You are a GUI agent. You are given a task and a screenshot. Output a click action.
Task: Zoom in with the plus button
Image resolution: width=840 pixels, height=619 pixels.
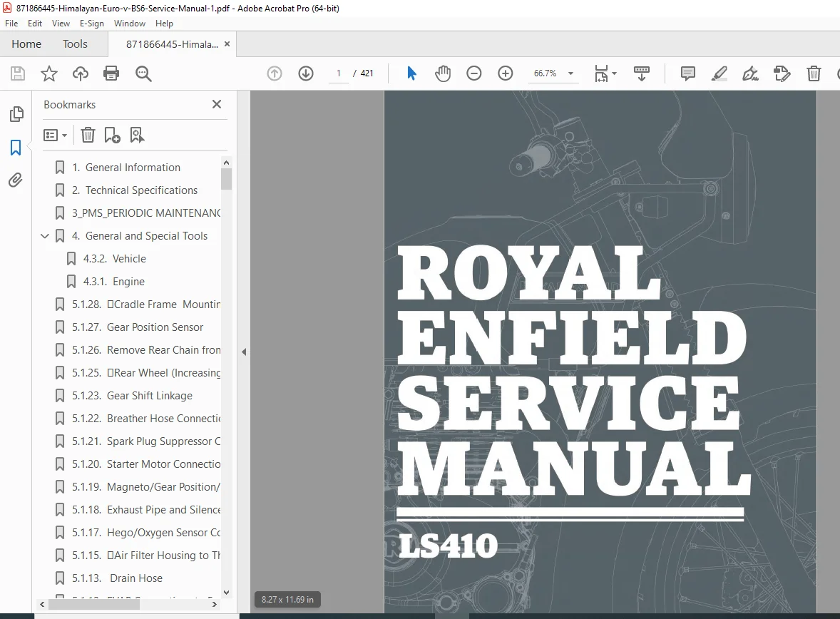(x=505, y=73)
